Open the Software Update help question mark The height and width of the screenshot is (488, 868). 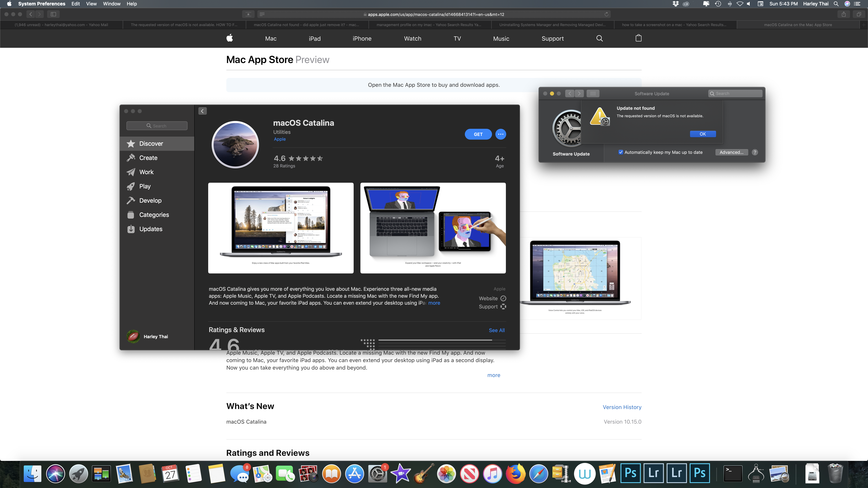tap(755, 152)
